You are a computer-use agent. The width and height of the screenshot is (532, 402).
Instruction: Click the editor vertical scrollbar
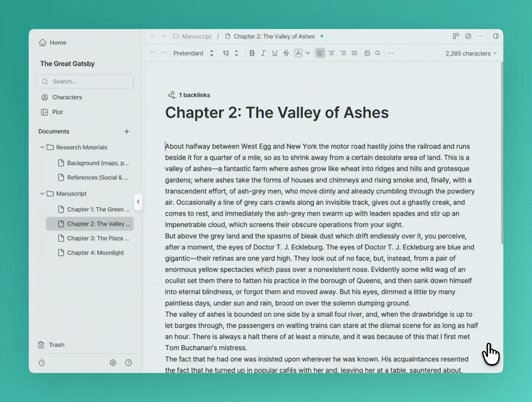(x=502, y=153)
